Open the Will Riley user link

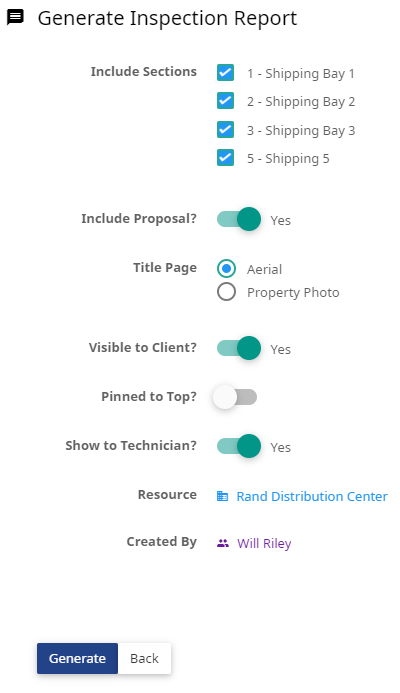coord(264,543)
